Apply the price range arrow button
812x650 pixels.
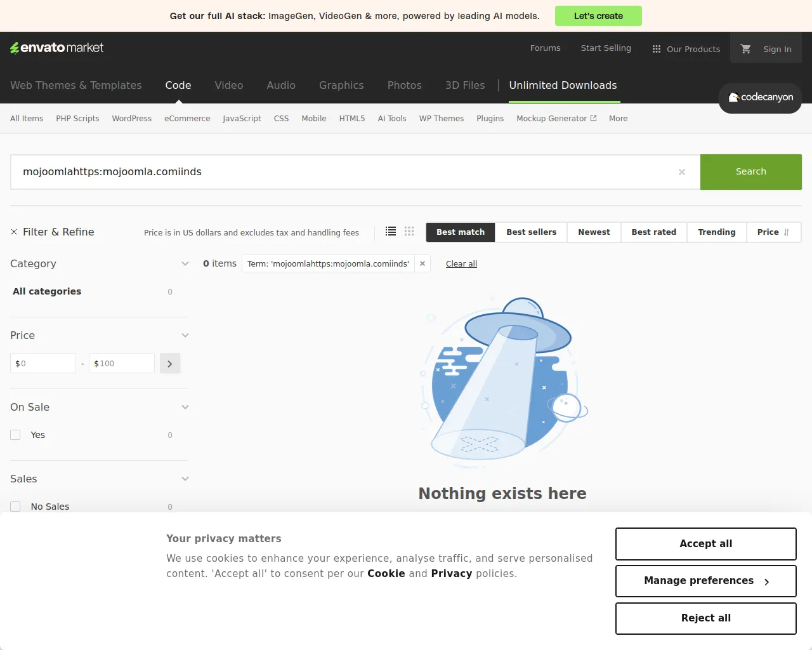pos(170,364)
